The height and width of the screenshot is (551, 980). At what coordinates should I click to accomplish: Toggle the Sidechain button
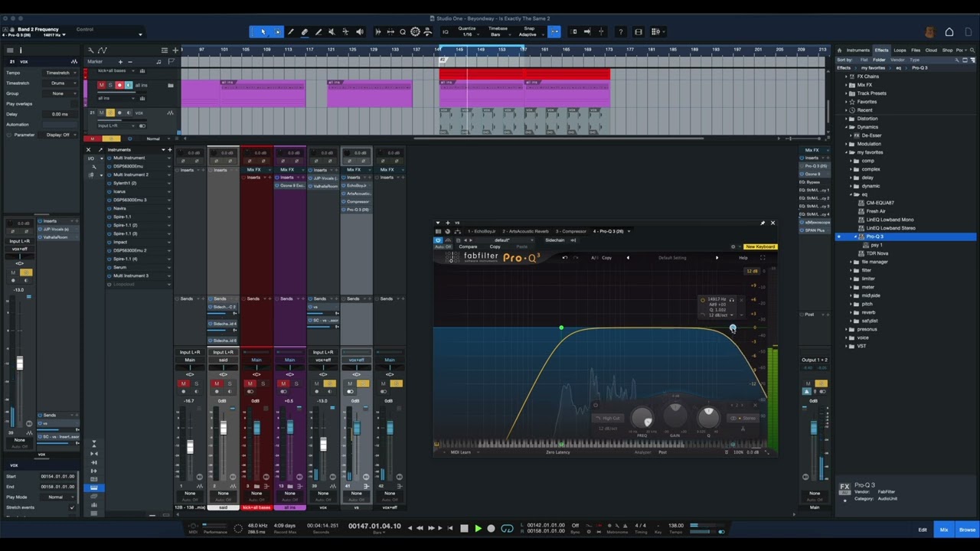point(555,240)
